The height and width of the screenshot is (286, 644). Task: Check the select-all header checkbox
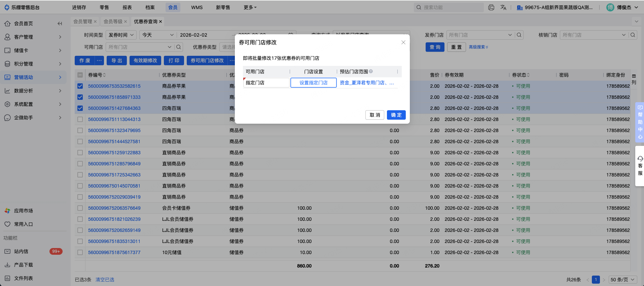80,75
